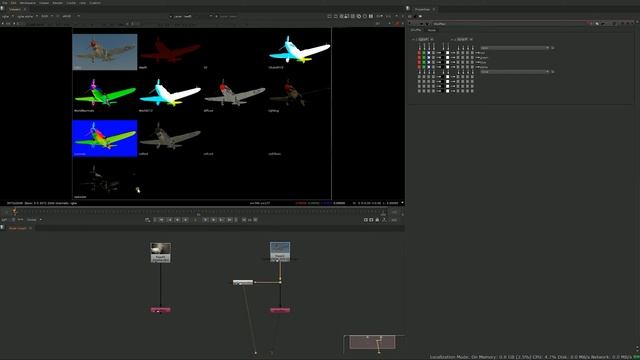Open the Node tab in properties

pos(431,30)
